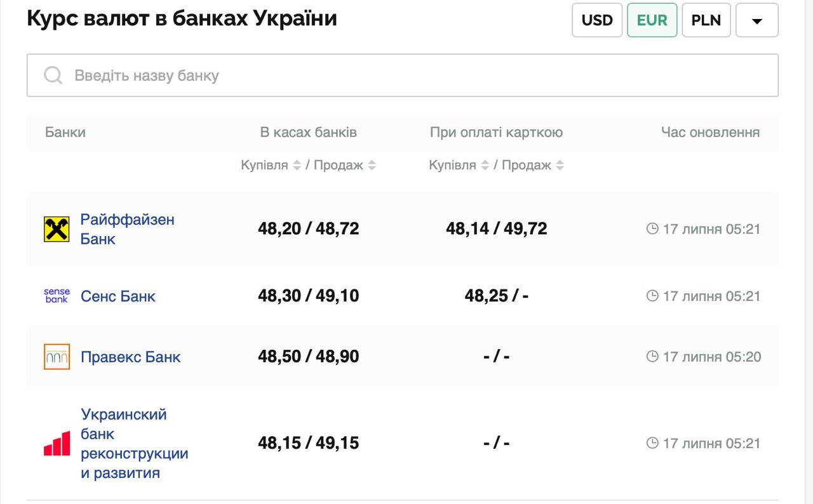Open the Сенс Банк link
This screenshot has width=813, height=504.
pyautogui.click(x=118, y=296)
